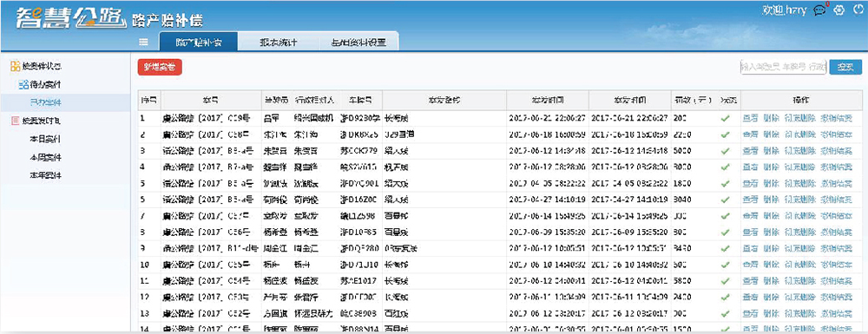
Task: Click 撤销结案 for row 12
Action: [836, 297]
